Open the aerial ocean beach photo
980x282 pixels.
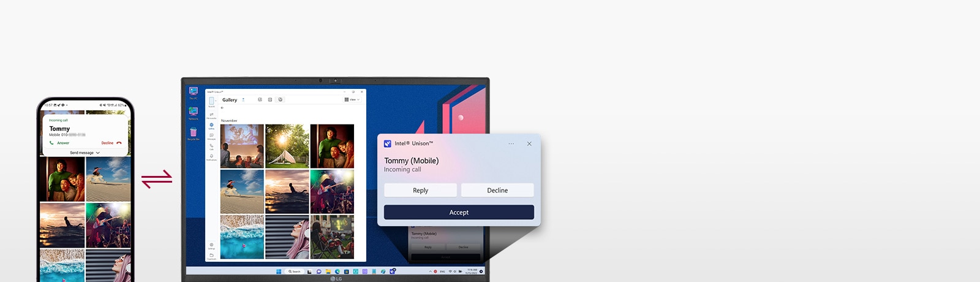click(x=242, y=237)
